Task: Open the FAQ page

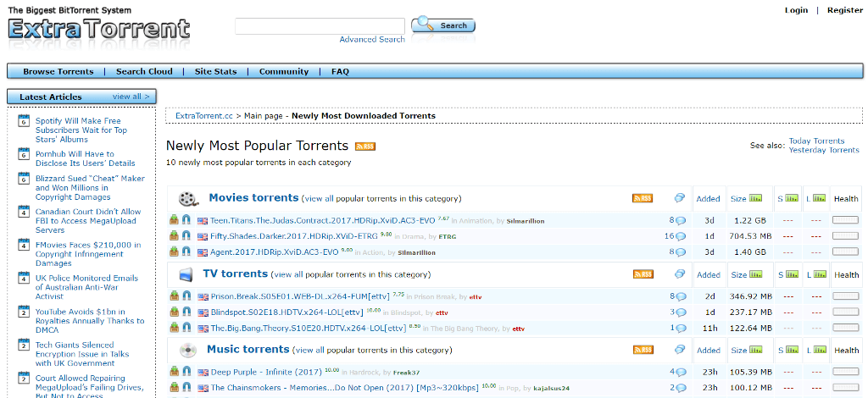Action: [x=340, y=71]
